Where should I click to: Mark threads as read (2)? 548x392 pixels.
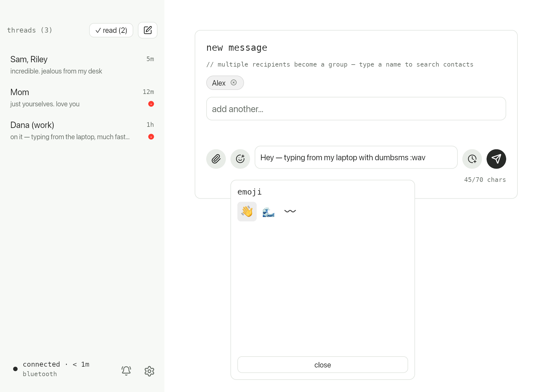[111, 30]
